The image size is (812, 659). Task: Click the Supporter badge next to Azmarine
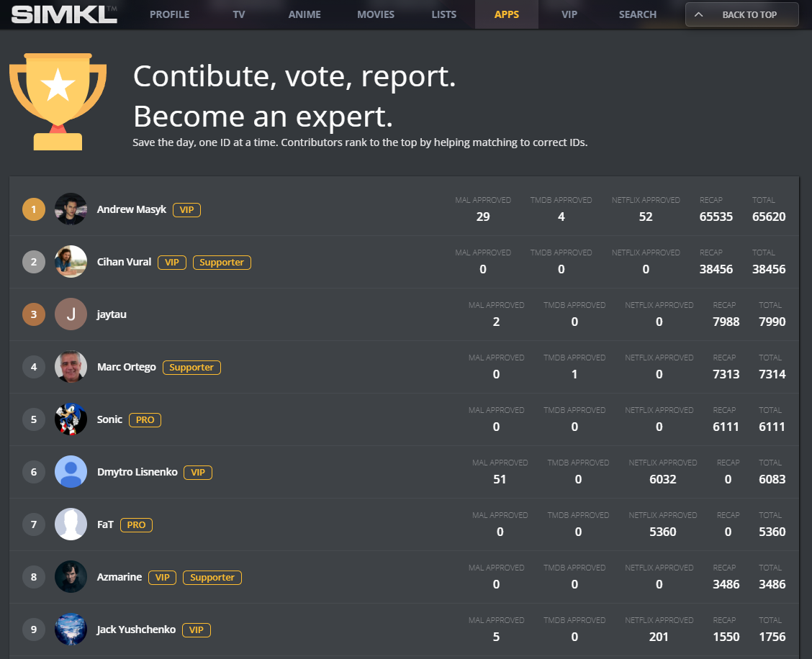[212, 577]
